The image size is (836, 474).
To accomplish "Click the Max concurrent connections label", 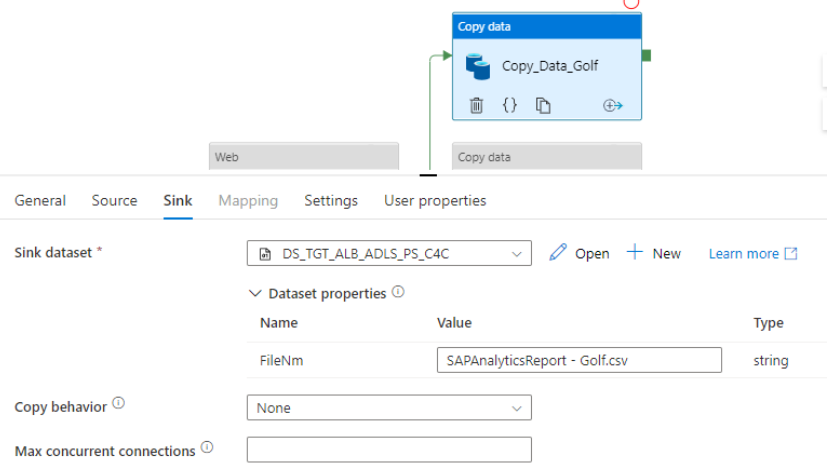I will pyautogui.click(x=104, y=451).
